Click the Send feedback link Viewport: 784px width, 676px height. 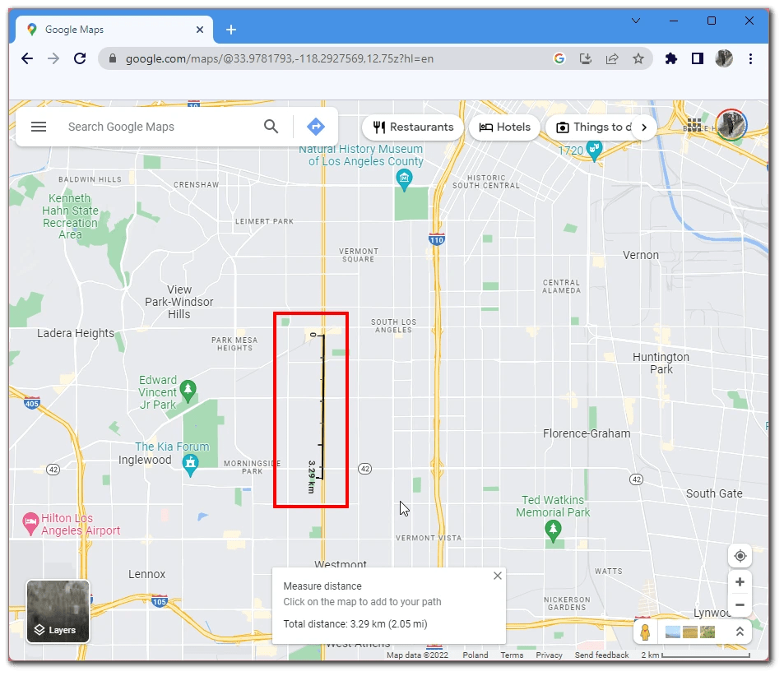coord(601,655)
